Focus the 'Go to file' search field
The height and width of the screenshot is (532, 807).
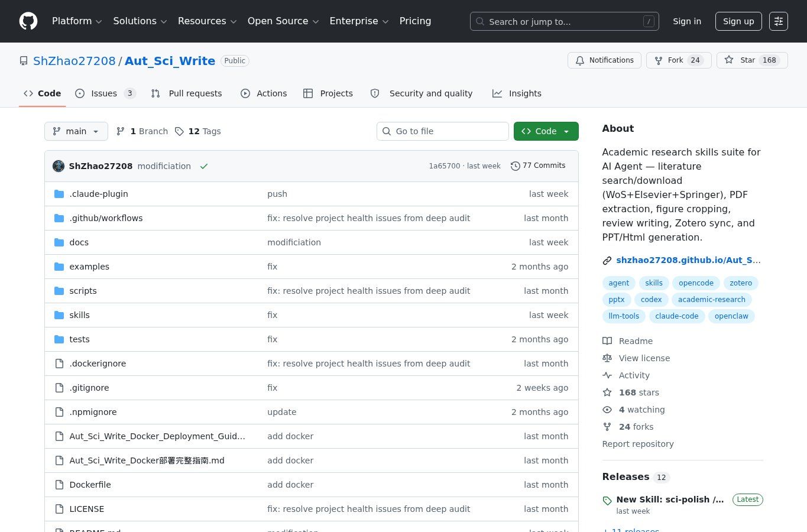[x=443, y=131]
